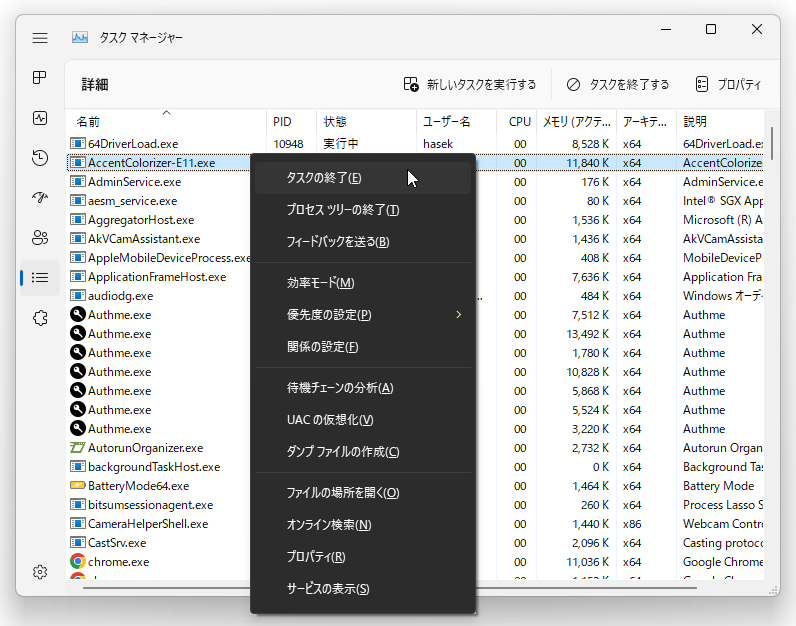Click the chrome.exe Chrome icon

[78, 562]
